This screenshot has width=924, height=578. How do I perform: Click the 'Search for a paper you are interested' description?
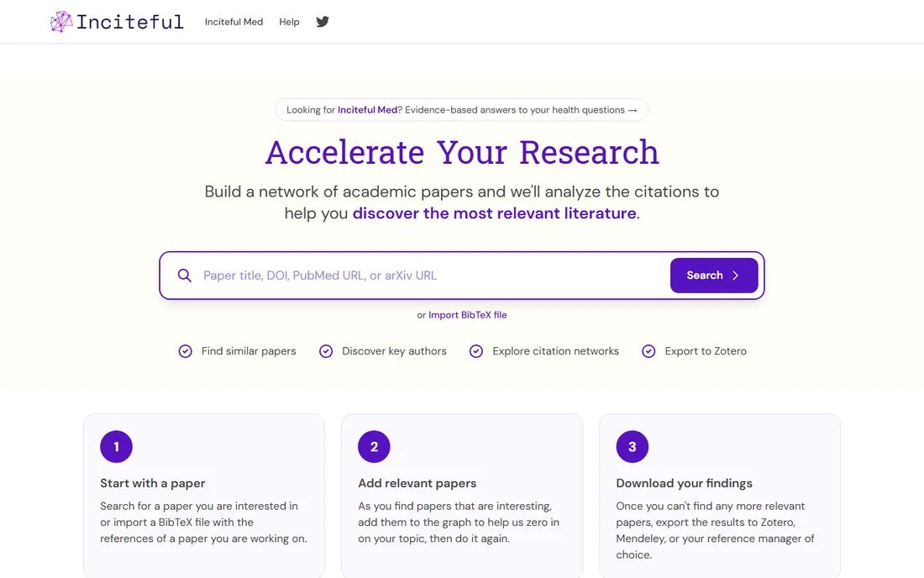point(203,522)
